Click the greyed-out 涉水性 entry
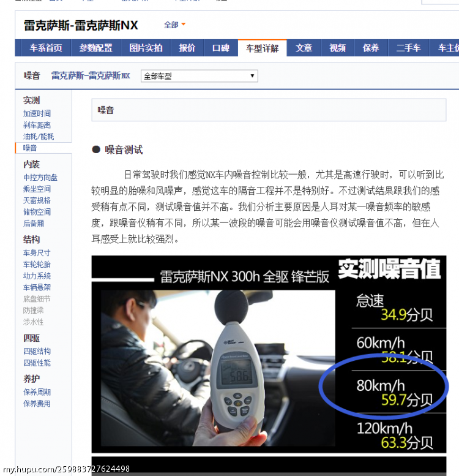This screenshot has width=459, height=476. pos(34,322)
